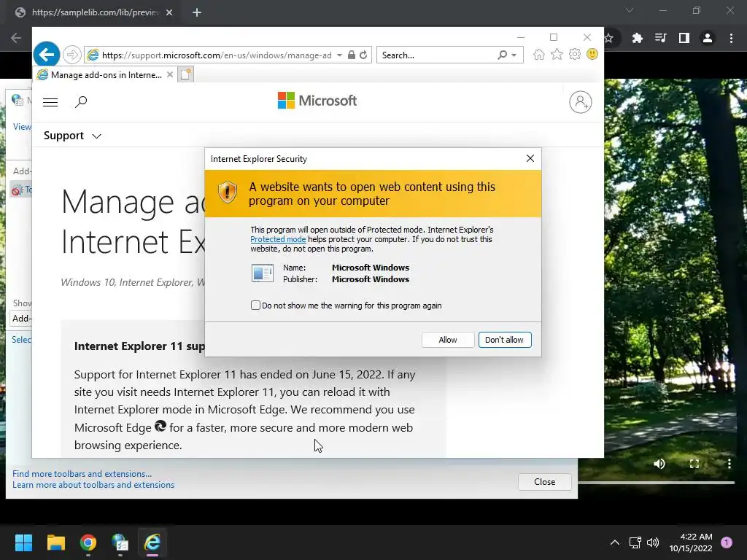Image resolution: width=747 pixels, height=560 pixels.
Task: Click Close button in Manage Add-ons window
Action: point(544,482)
